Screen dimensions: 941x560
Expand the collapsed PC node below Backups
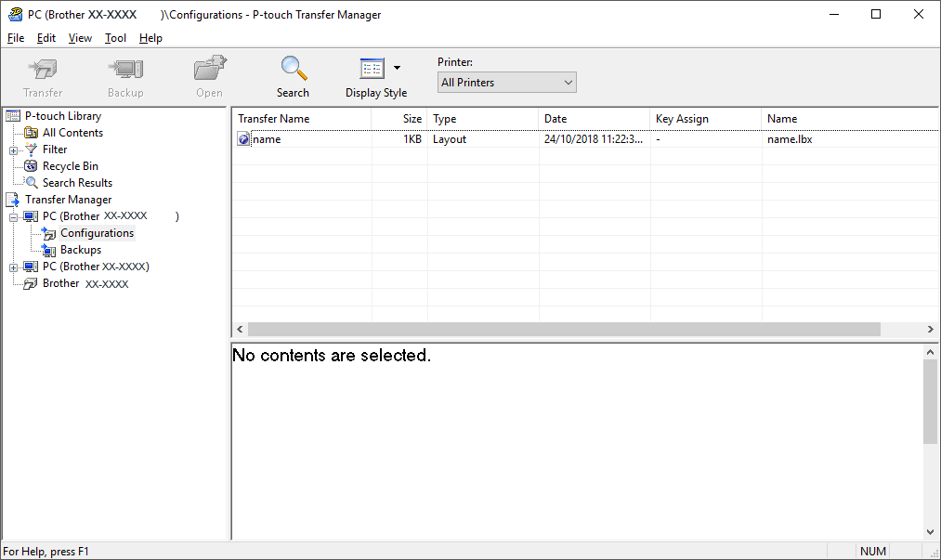click(x=13, y=267)
